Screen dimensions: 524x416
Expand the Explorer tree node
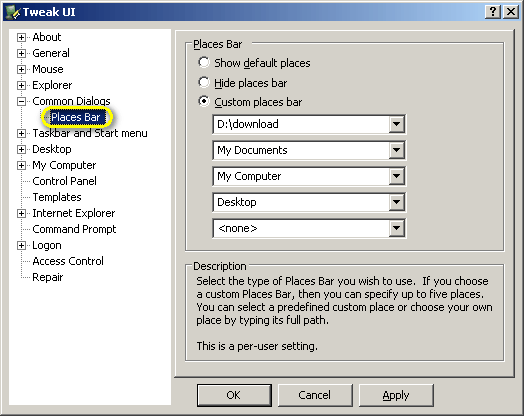click(21, 86)
